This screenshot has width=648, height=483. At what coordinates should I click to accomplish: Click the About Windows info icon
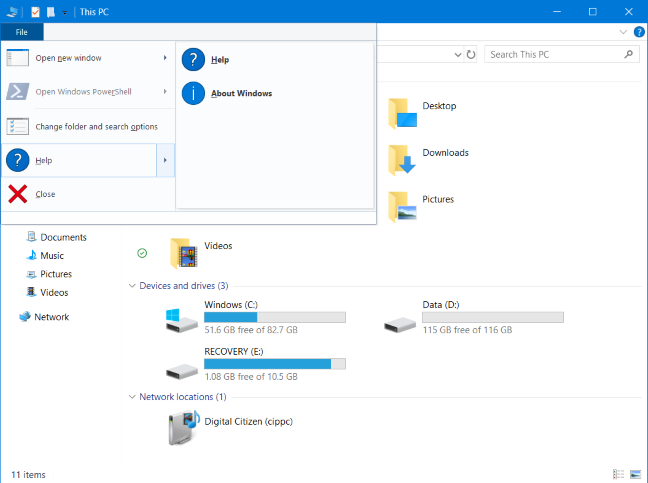tap(193, 93)
